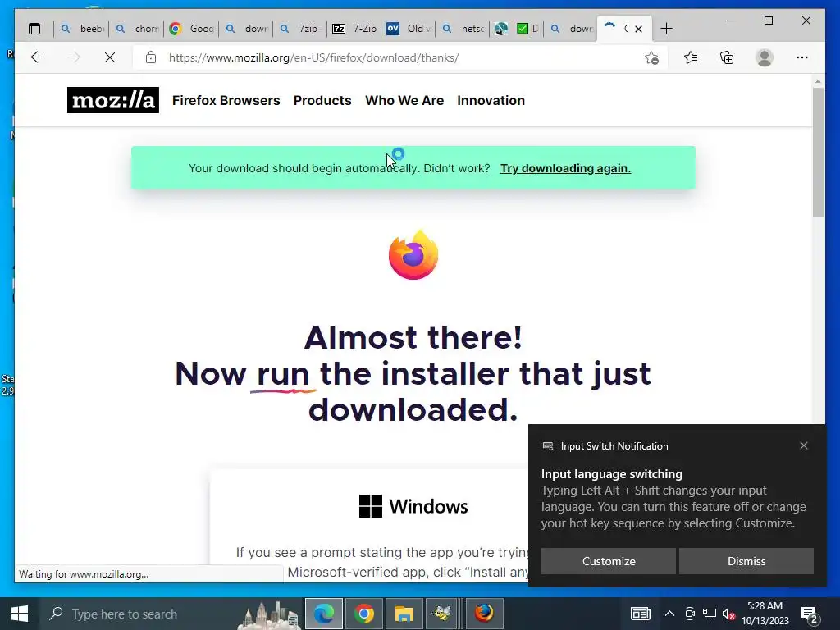Screen dimensions: 840x630
Task: Switch to the 'netsc' search tab
Action: pos(463,29)
